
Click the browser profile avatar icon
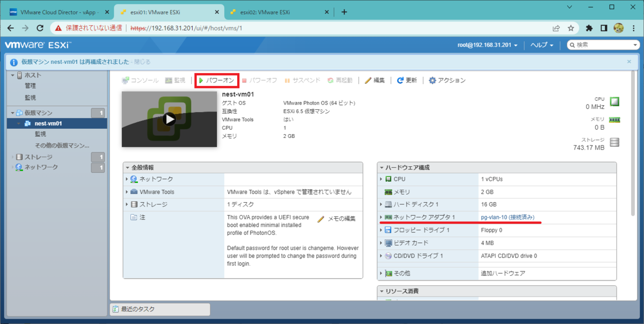[x=618, y=28]
